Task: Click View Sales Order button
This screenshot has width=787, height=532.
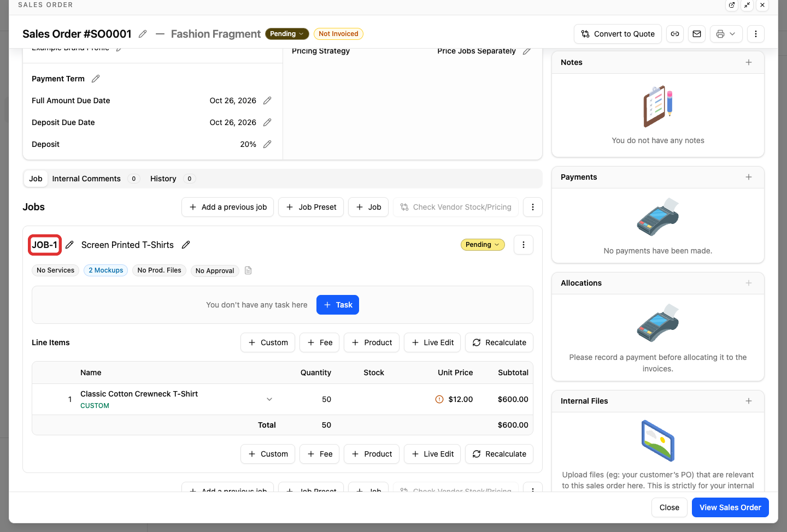Action: [x=730, y=507]
